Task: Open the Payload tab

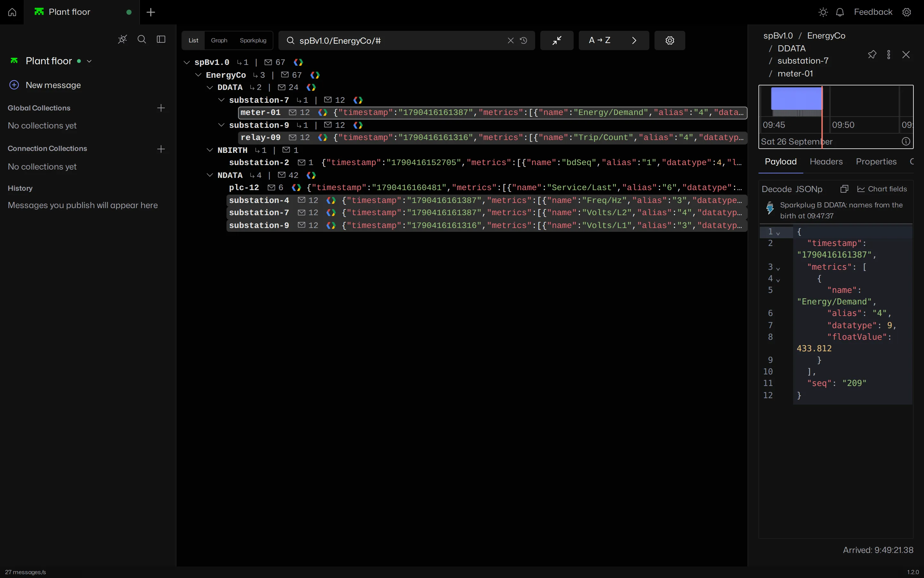Action: [x=781, y=162]
